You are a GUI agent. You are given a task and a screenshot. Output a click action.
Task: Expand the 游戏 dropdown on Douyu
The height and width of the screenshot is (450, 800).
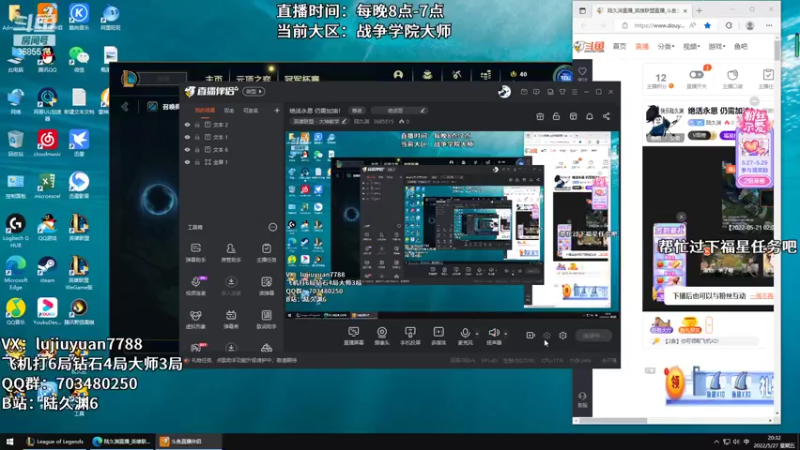717,46
